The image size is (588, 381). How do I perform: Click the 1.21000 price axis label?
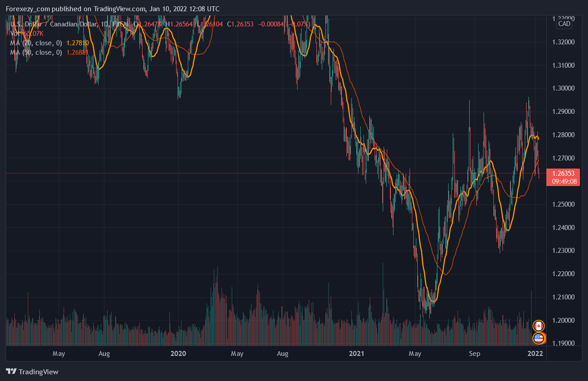pos(563,297)
